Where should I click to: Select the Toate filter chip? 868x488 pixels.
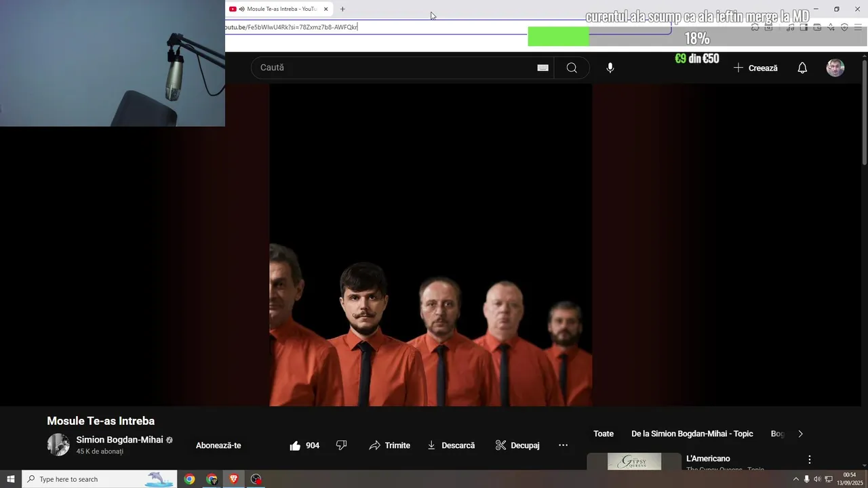604,434
